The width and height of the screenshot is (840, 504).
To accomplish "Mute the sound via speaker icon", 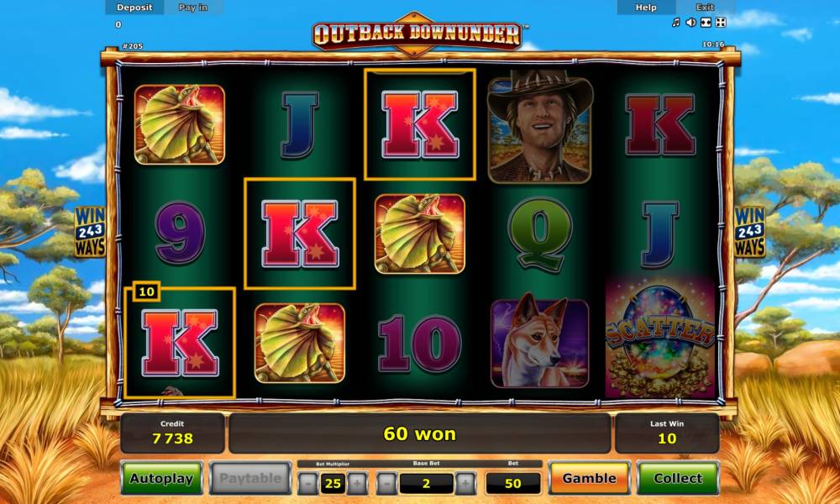I will tap(691, 22).
